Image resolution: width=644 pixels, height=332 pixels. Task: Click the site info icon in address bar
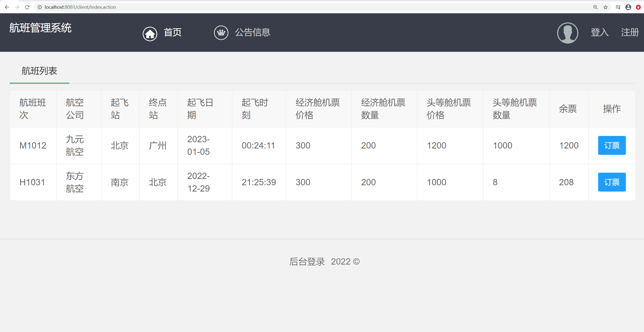tap(40, 7)
